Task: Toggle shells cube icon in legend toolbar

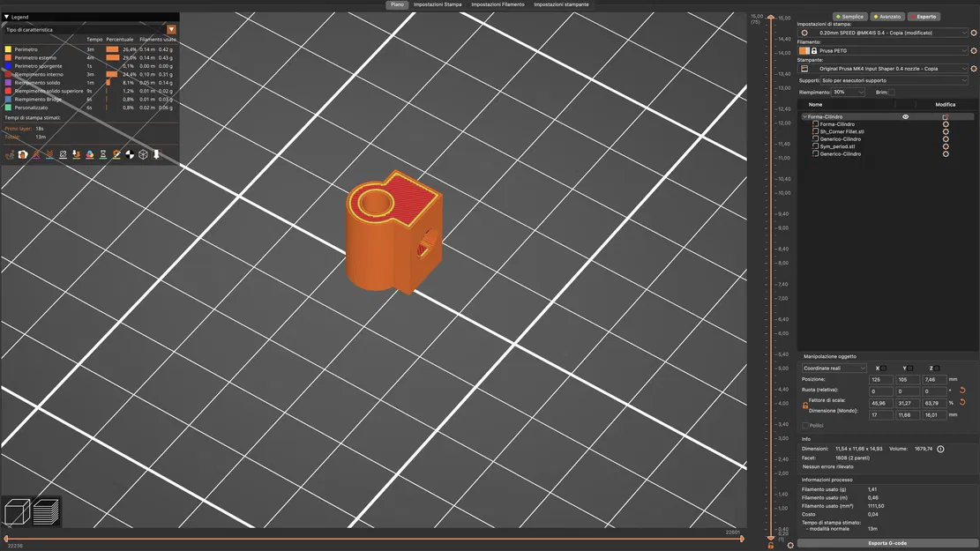Action: 143,154
